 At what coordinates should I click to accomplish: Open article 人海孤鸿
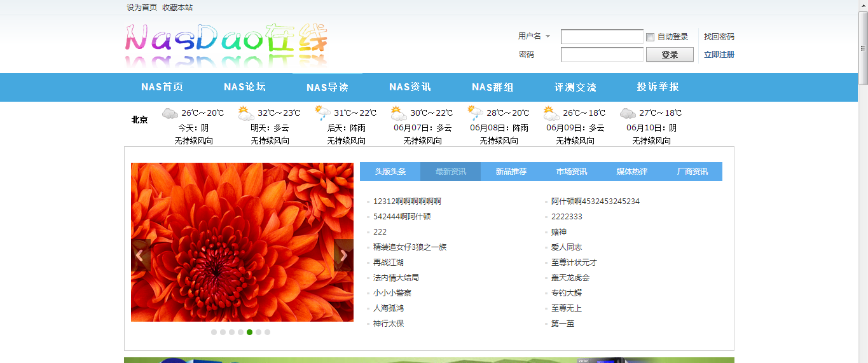point(389,308)
